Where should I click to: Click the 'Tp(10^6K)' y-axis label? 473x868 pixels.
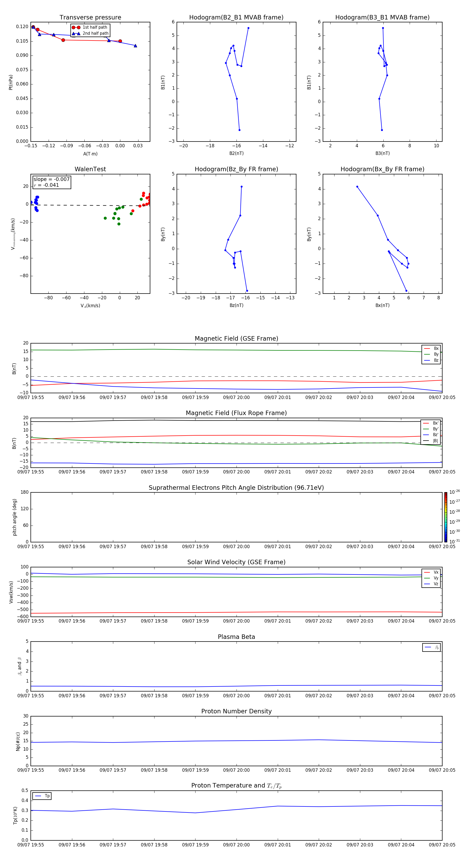pyautogui.click(x=15, y=815)
